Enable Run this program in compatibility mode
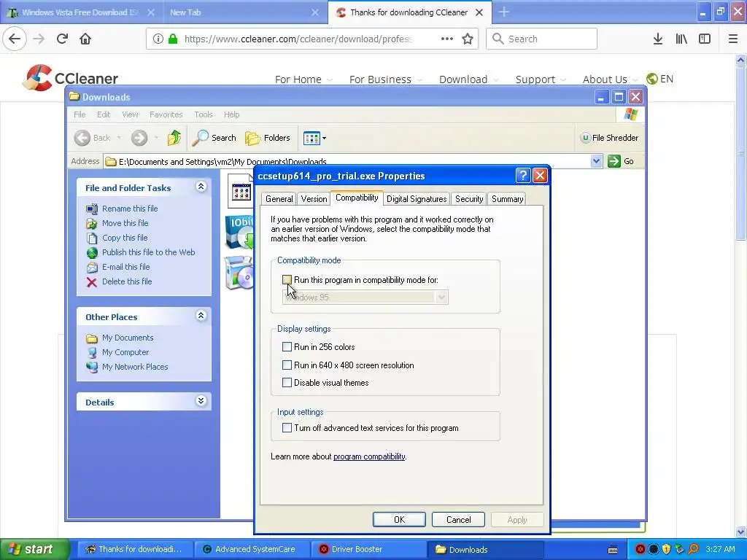Image resolution: width=747 pixels, height=560 pixels. pos(287,280)
